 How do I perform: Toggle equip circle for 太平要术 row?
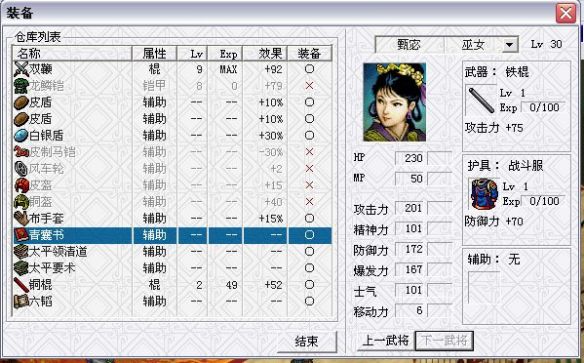click(309, 268)
